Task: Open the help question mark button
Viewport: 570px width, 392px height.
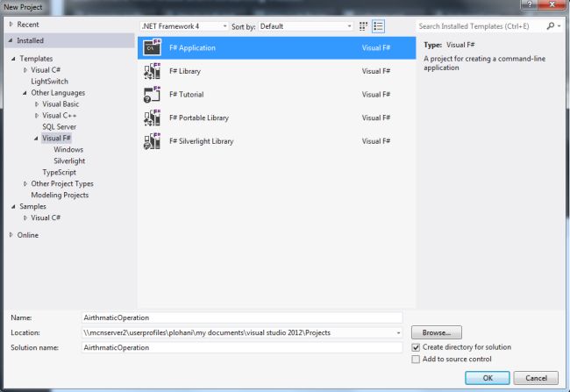Action: pos(530,4)
